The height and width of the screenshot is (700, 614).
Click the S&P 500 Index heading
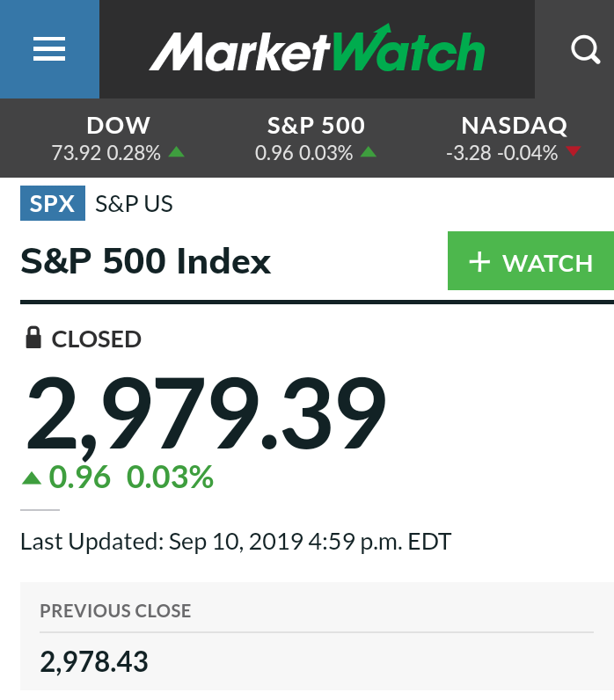coord(146,261)
